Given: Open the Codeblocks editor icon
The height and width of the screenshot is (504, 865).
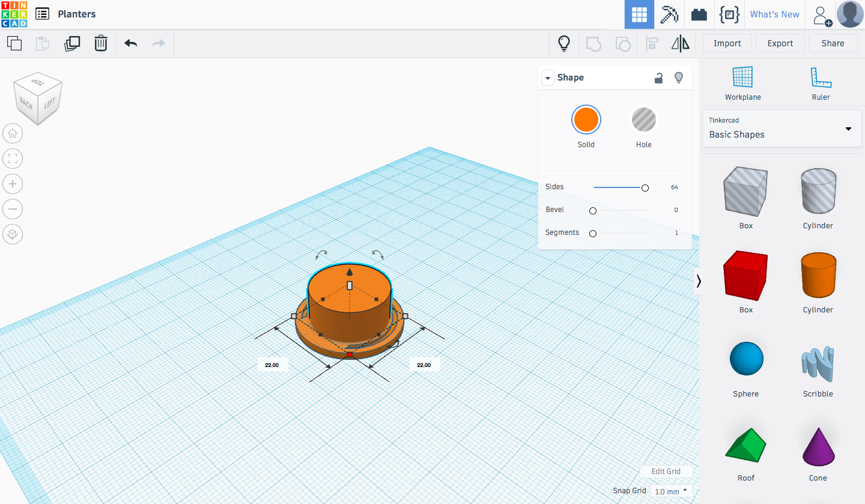Looking at the screenshot, I should coord(729,14).
